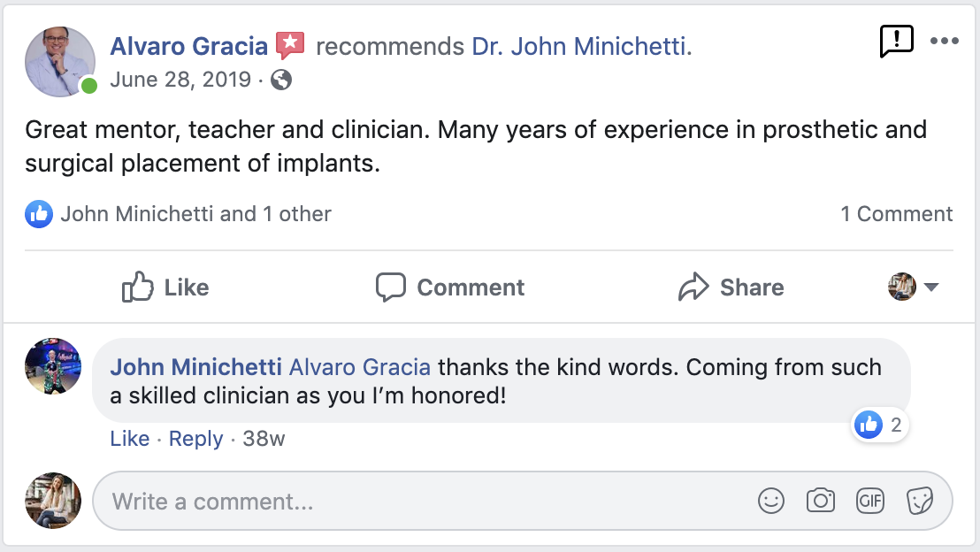Click the Share button
The width and height of the screenshot is (980, 552).
point(731,287)
